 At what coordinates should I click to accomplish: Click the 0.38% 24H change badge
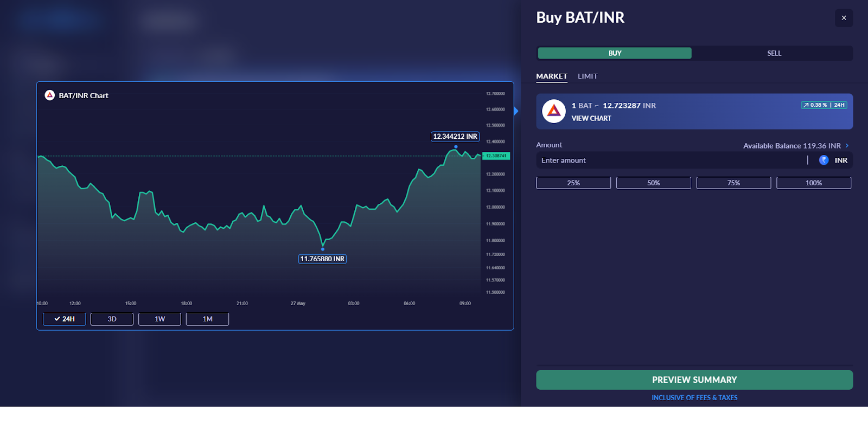point(824,105)
